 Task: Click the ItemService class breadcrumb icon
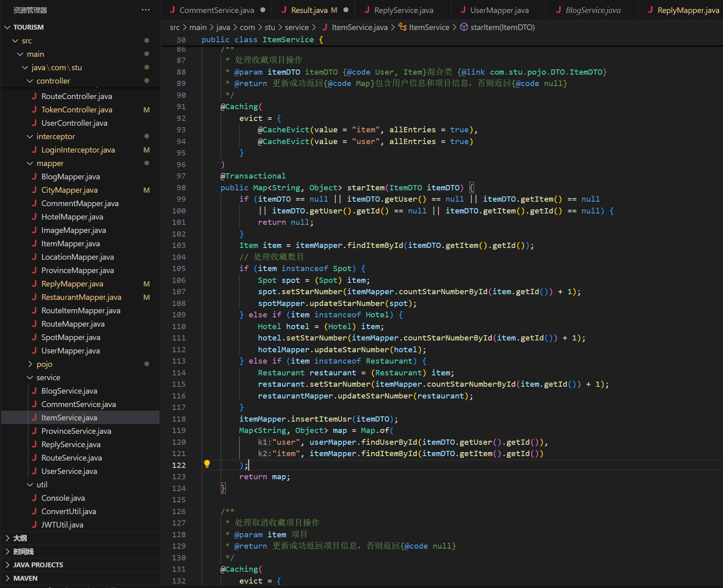[x=402, y=27]
